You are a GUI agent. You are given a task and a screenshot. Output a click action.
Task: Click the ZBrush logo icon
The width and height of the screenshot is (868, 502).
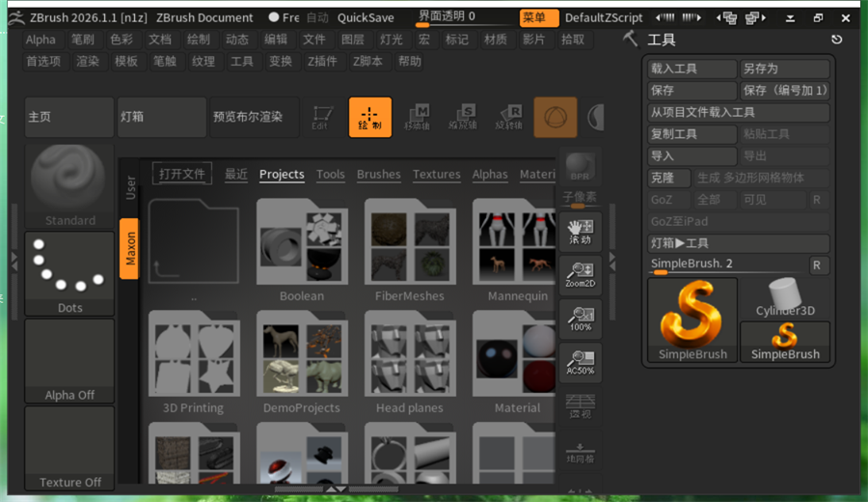(16, 17)
